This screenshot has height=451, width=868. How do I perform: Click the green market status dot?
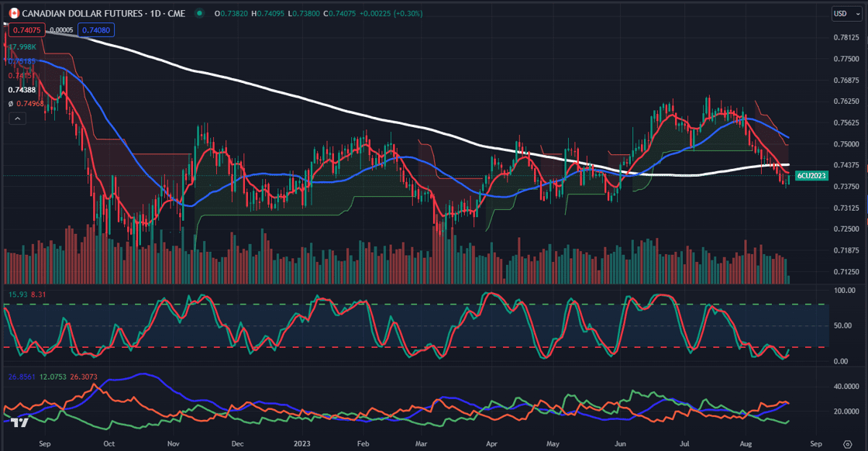tap(199, 13)
